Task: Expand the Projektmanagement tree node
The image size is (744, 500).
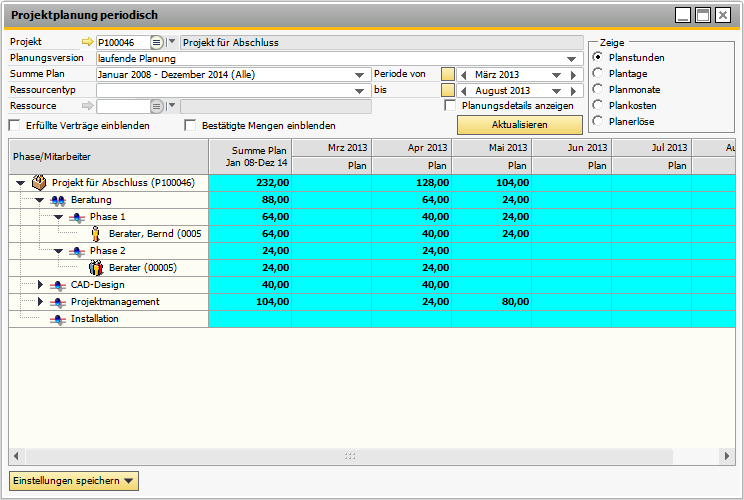Action: pos(40,302)
